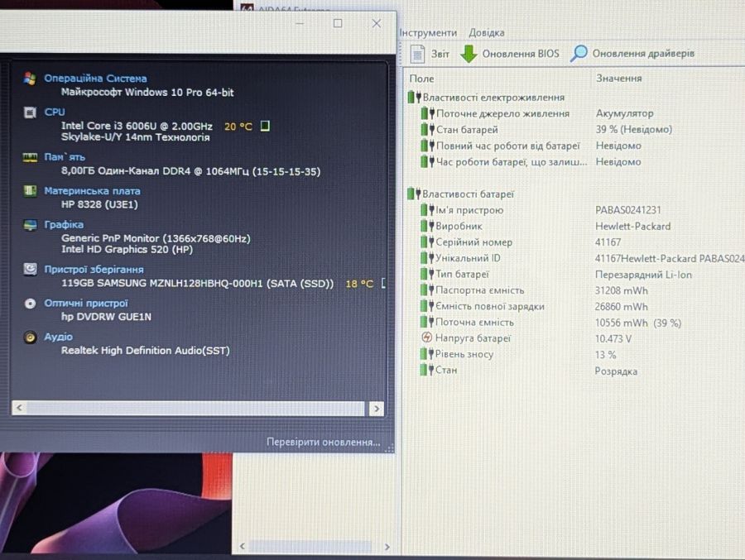745x560 pixels.
Task: Click the battery icon beside Виробник
Action: (427, 226)
